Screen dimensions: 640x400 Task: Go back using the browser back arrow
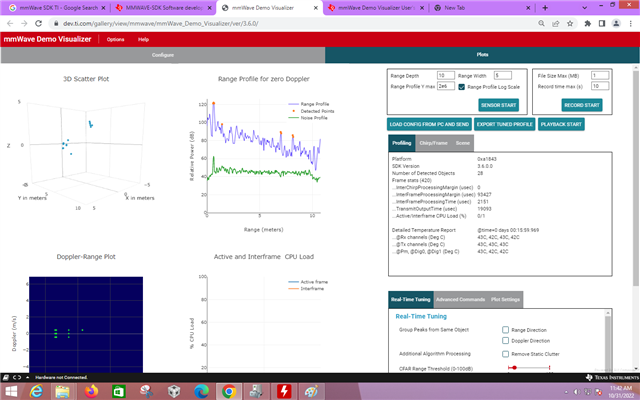point(10,23)
